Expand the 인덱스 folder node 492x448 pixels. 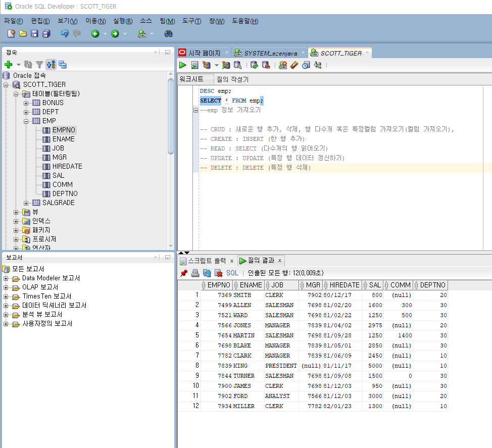point(16,221)
